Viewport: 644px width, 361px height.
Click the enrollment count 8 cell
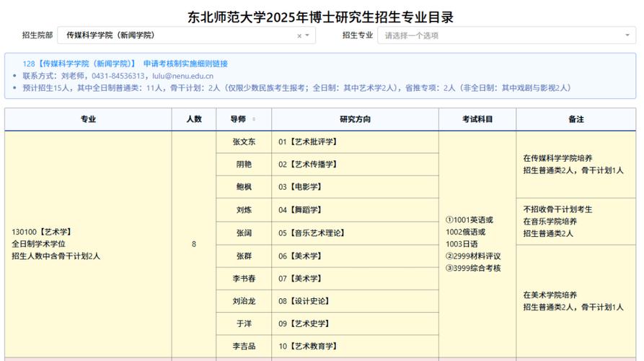(x=194, y=244)
